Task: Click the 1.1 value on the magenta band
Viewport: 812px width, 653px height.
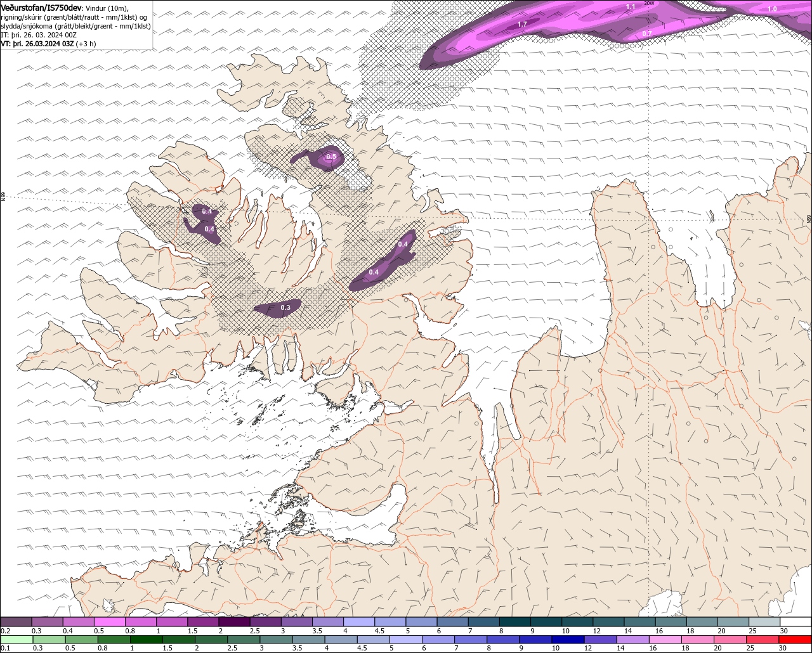Action: 631,6
